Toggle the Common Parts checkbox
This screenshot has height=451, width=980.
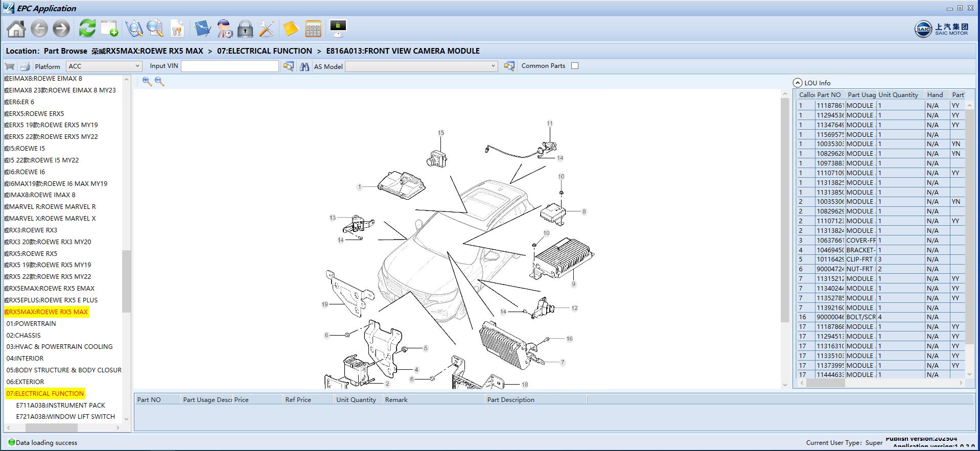(575, 66)
